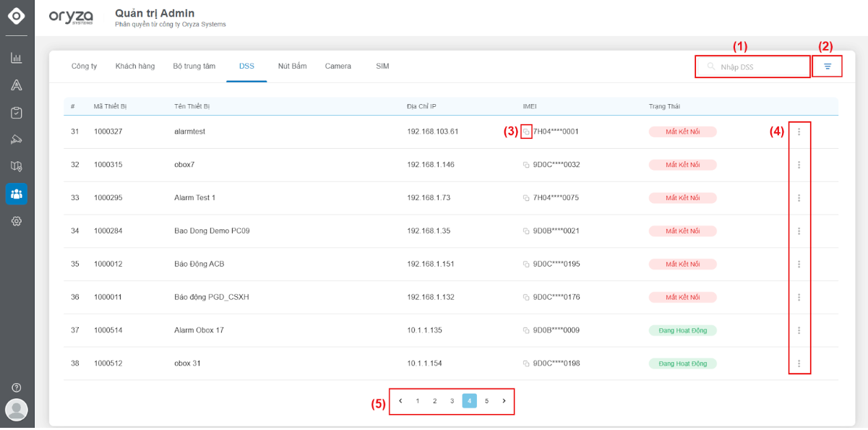
Task: Click the Địa Chỉ IP column header
Action: (x=421, y=107)
